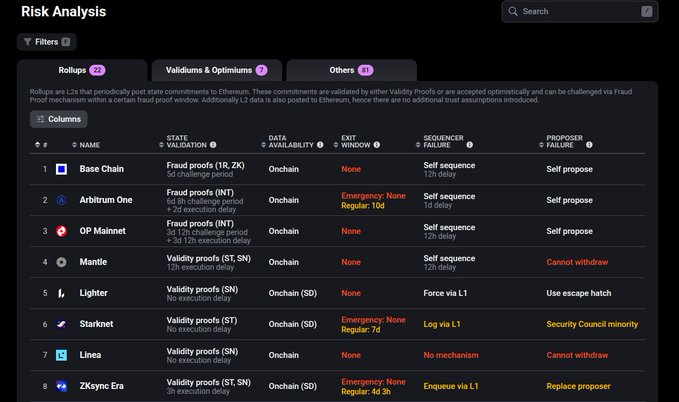Switch to the Others tab
Image resolution: width=679 pixels, height=402 pixels.
click(x=351, y=70)
